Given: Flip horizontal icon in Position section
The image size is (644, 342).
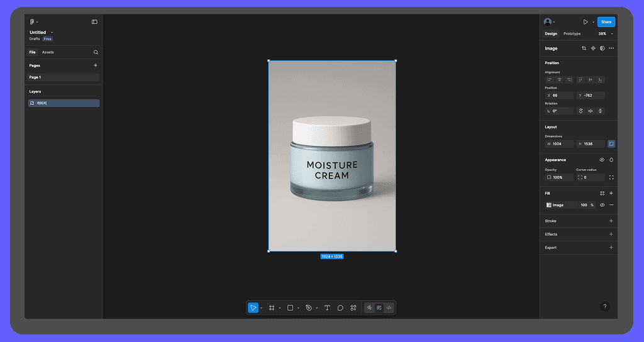Looking at the screenshot, I should pyautogui.click(x=590, y=111).
